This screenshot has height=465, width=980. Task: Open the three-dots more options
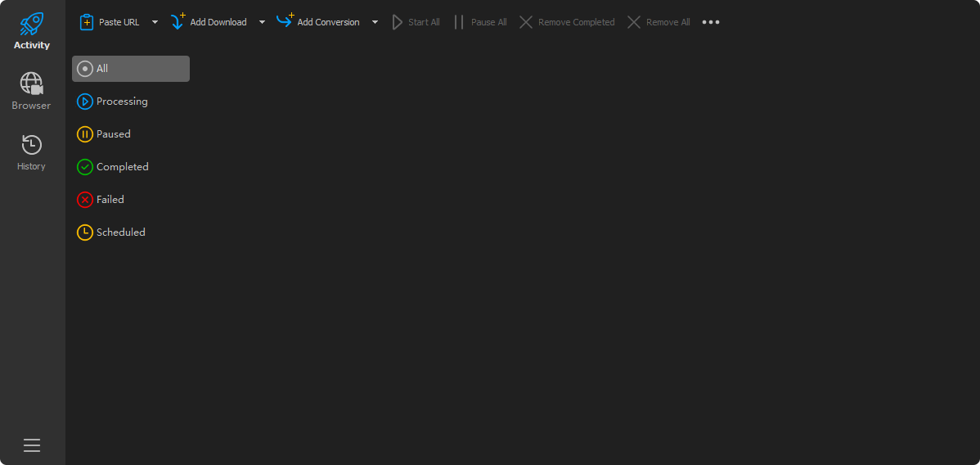tap(711, 22)
